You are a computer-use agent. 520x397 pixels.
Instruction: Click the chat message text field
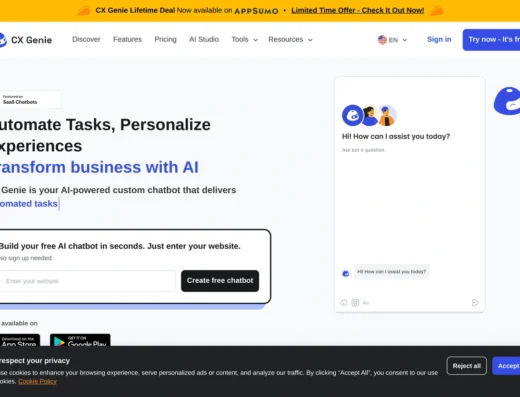[x=415, y=303]
